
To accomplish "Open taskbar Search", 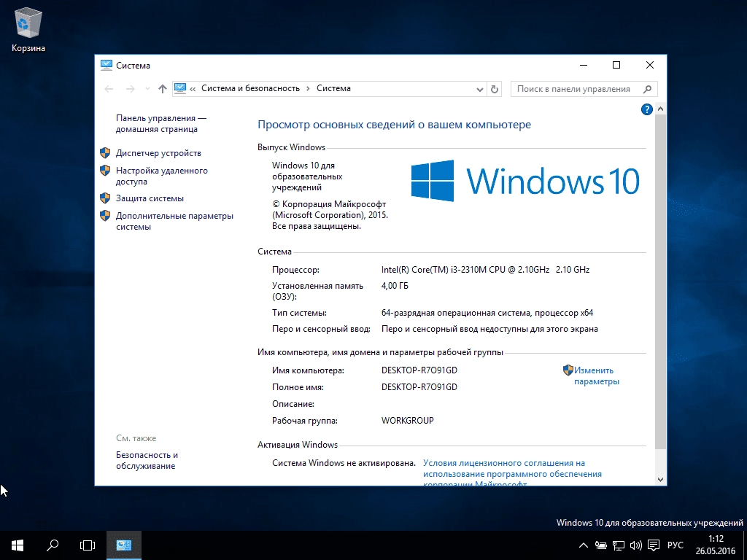I will pos(53,545).
